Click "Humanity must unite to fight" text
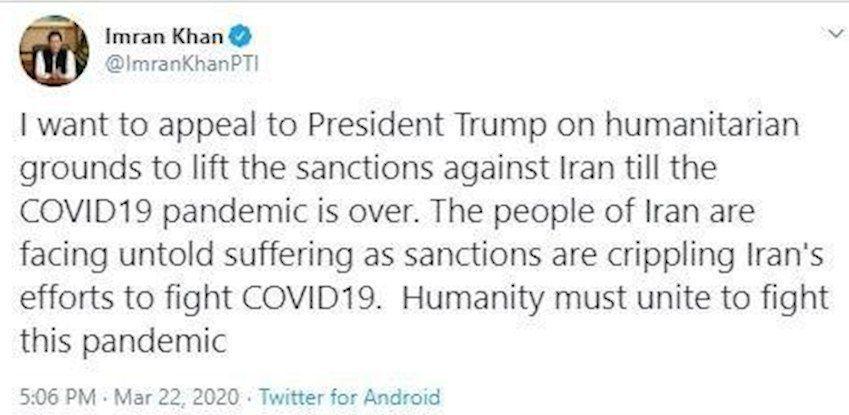This screenshot has width=849, height=415. [x=616, y=298]
